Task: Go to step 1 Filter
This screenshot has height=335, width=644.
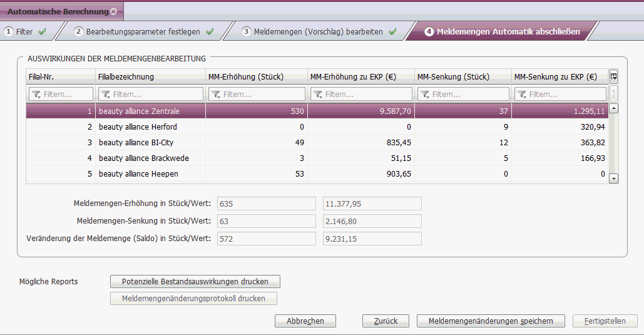Action: pos(26,32)
